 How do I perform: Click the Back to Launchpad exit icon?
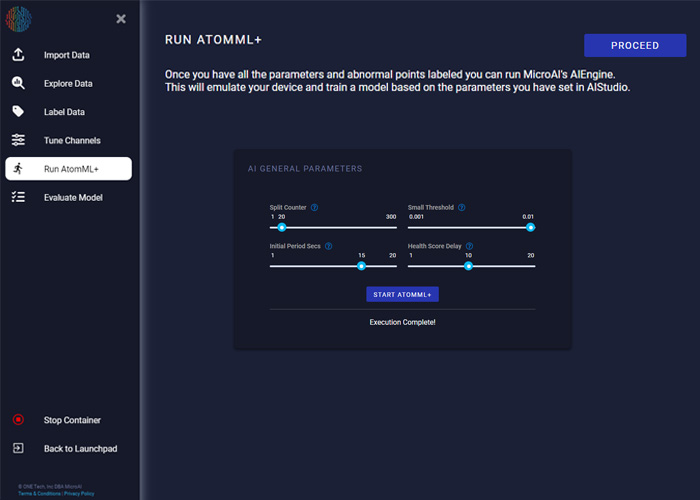[x=18, y=448]
